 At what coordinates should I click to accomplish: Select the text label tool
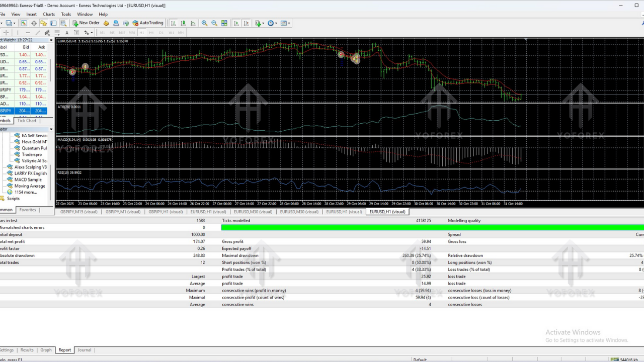pos(76,33)
